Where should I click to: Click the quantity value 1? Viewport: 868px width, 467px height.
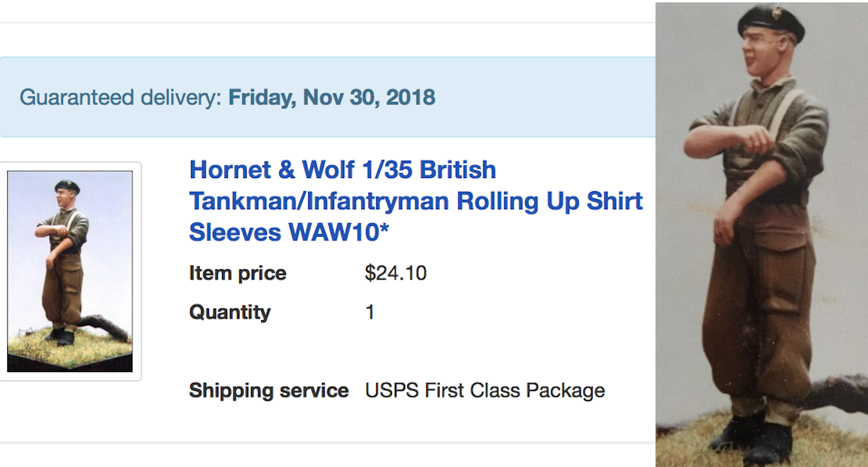(370, 313)
